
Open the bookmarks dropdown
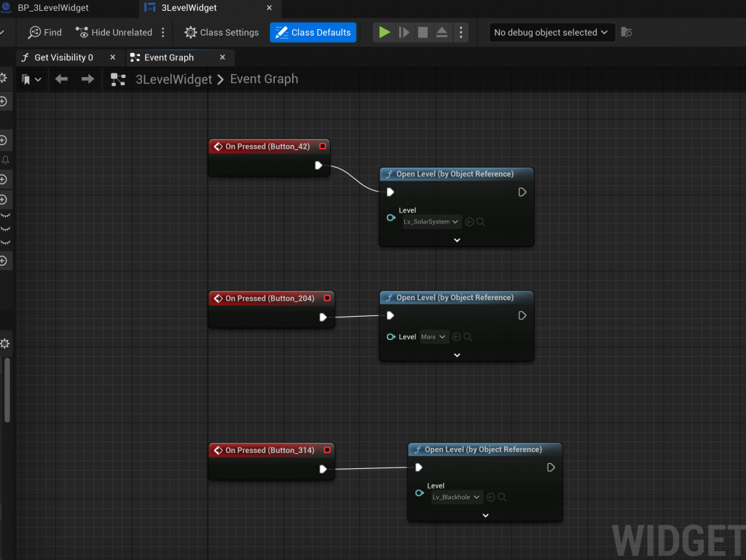click(x=31, y=79)
